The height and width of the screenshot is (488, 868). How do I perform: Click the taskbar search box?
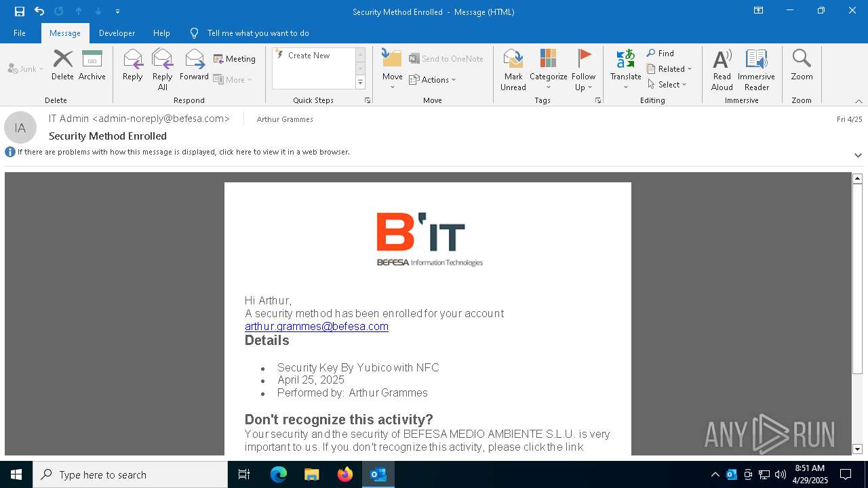(x=130, y=474)
